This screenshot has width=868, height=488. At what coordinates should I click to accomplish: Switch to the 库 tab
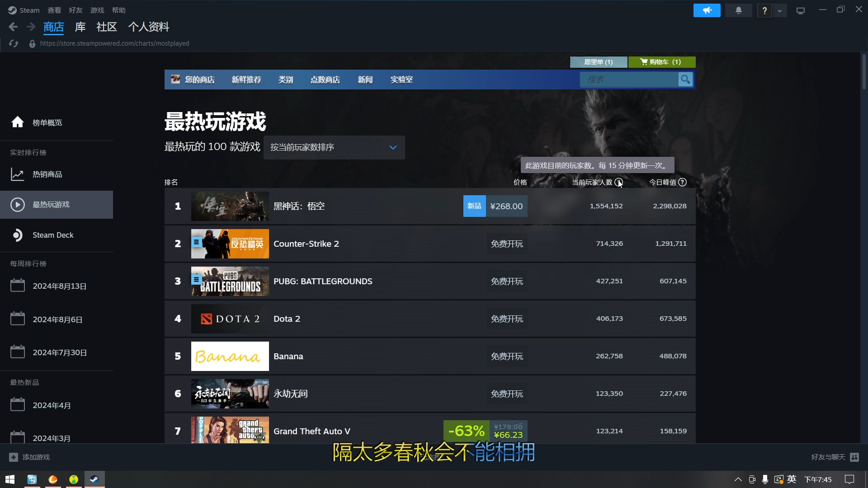tap(80, 27)
